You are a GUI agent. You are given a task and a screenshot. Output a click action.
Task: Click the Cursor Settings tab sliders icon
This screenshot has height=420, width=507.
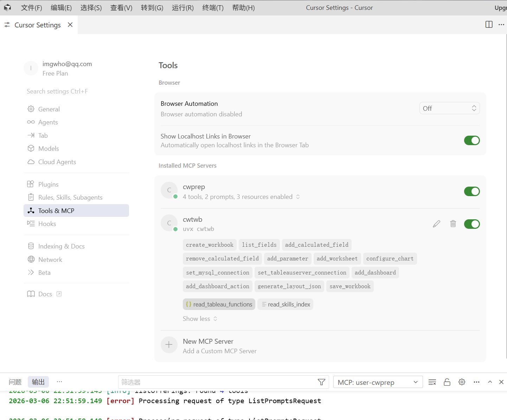[7, 25]
